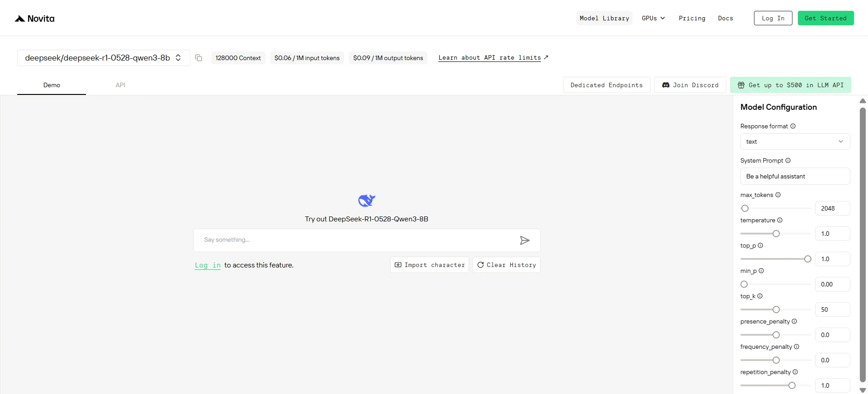Adjust the max_tokens slider handle
Viewport: 868px width, 394px height.
point(745,208)
